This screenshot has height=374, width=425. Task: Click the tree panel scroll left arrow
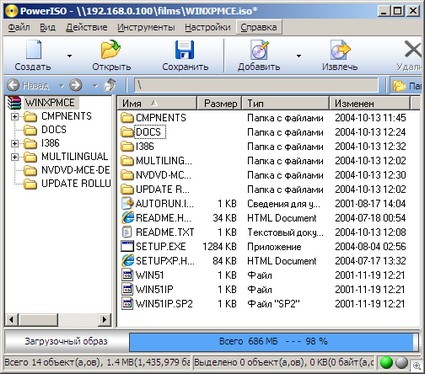click(x=12, y=320)
